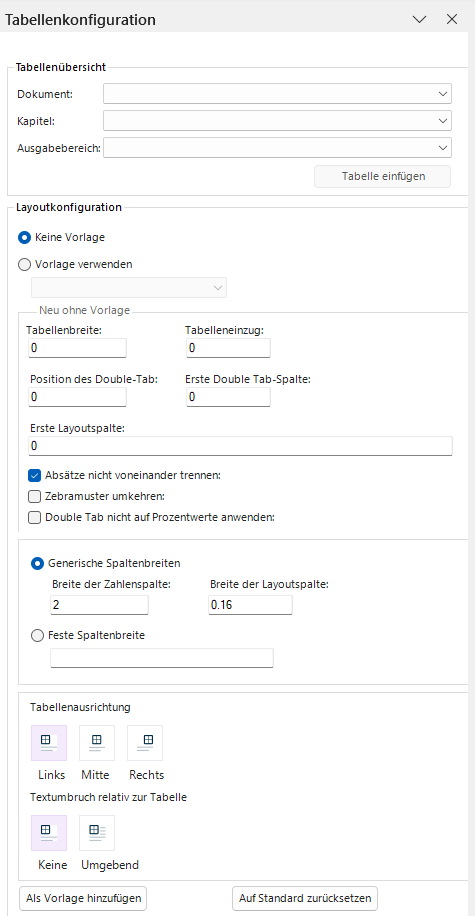475x916 pixels.
Task: Click the Feste Spaltenbreite text field
Action: coord(162,658)
